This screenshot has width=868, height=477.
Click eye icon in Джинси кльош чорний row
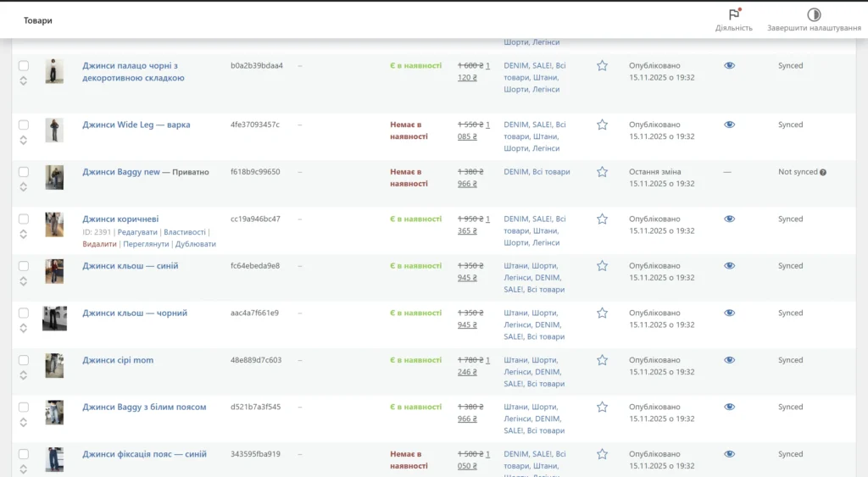(729, 313)
